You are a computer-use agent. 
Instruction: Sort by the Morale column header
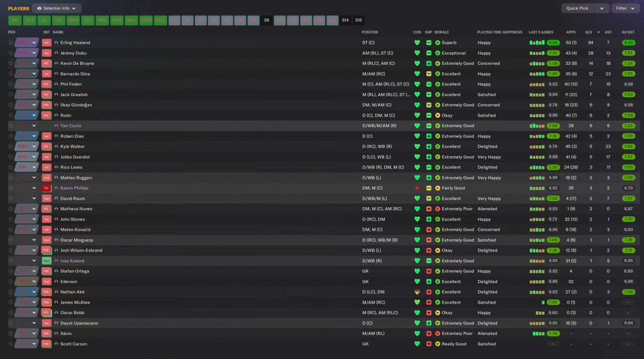click(x=442, y=32)
